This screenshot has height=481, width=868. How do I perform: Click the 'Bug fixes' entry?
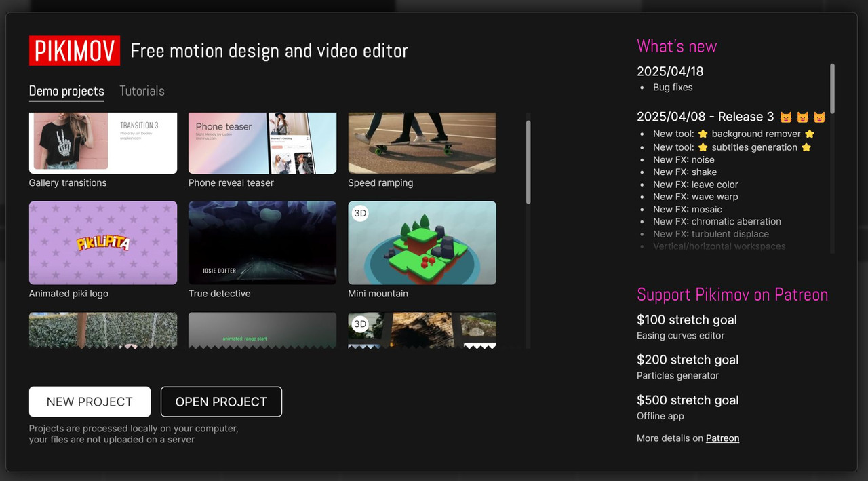pos(673,88)
